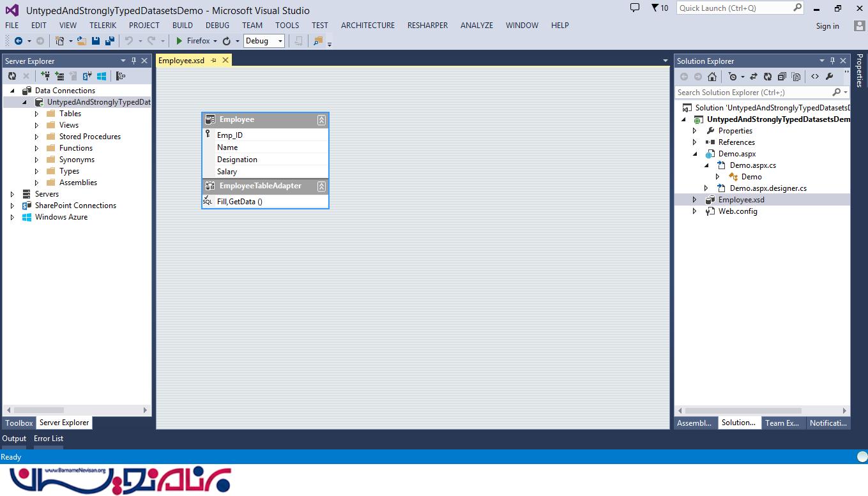Expand the Views folder
The image size is (868, 496).
pyautogui.click(x=37, y=125)
